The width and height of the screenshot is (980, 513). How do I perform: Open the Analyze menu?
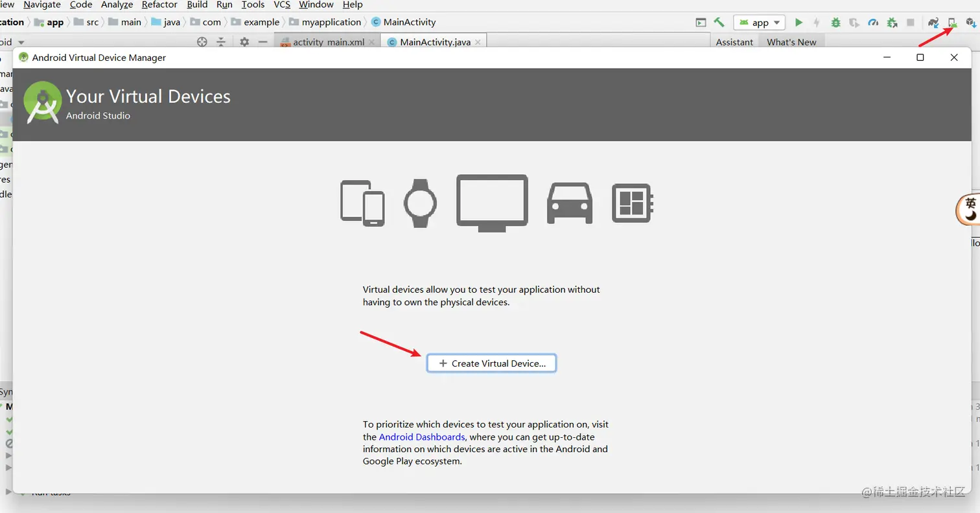[x=117, y=5]
